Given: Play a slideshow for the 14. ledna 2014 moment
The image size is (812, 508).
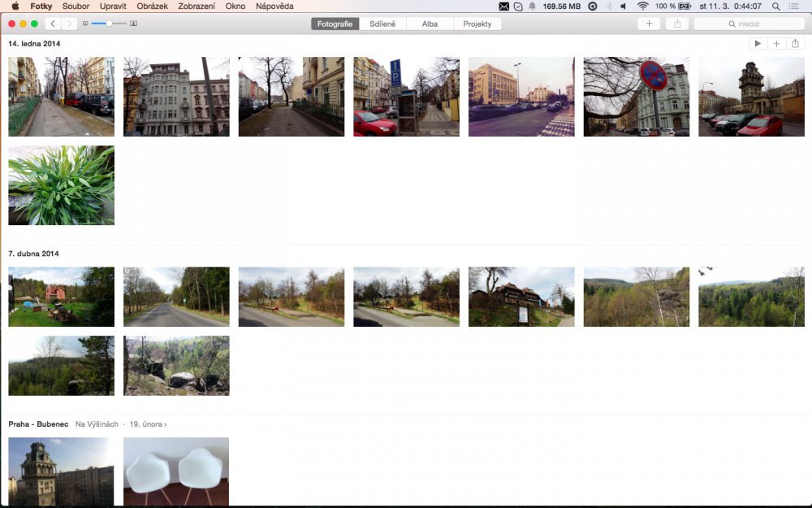Looking at the screenshot, I should [x=758, y=43].
